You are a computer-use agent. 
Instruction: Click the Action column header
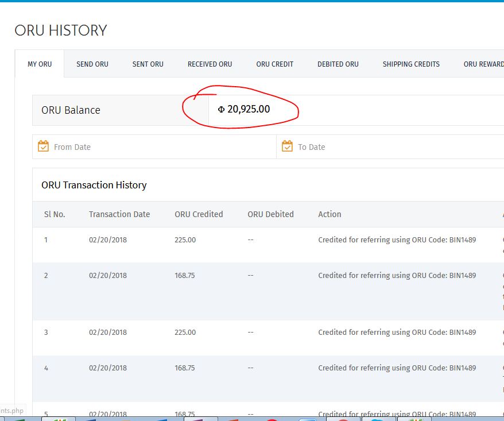[x=329, y=214]
